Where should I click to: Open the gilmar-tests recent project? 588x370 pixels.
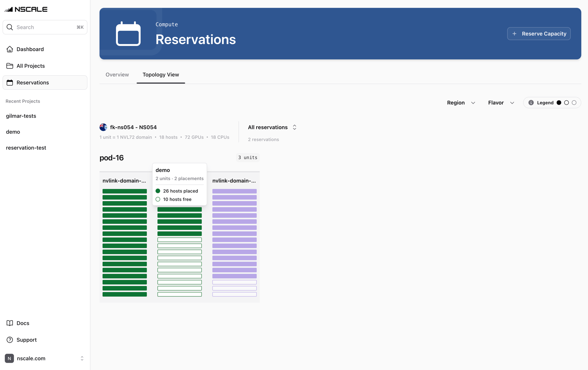coord(21,116)
